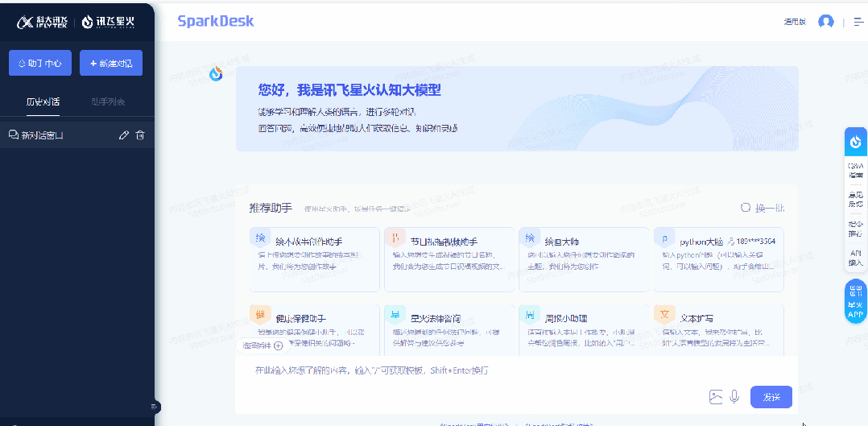
Task: Delete the 新对话窗口 chat via trash icon
Action: pyautogui.click(x=140, y=135)
